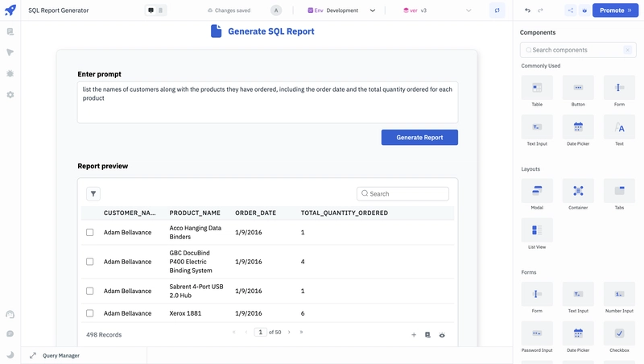Open the bug debugger sidebar icon
644x364 pixels.
point(10,73)
